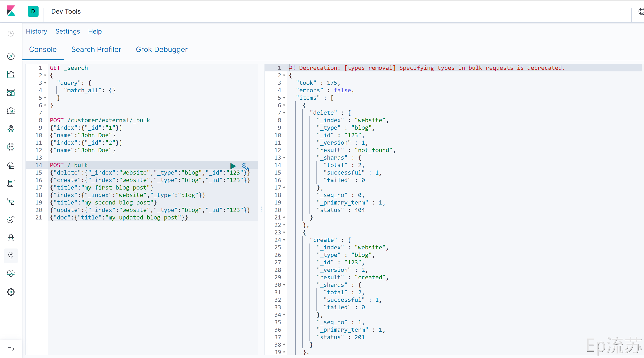The image size is (644, 358).
Task: Click the editor/response panel divider handle
Action: (261, 209)
